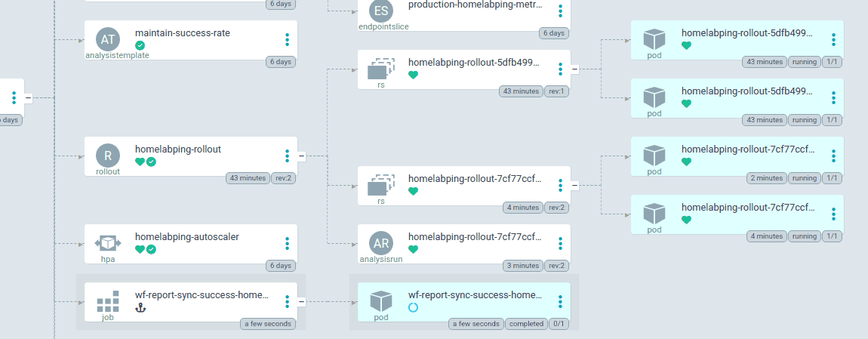This screenshot has height=339, width=868.
Task: Collapse pods under the rev:1 replicaset
Action: point(574,69)
